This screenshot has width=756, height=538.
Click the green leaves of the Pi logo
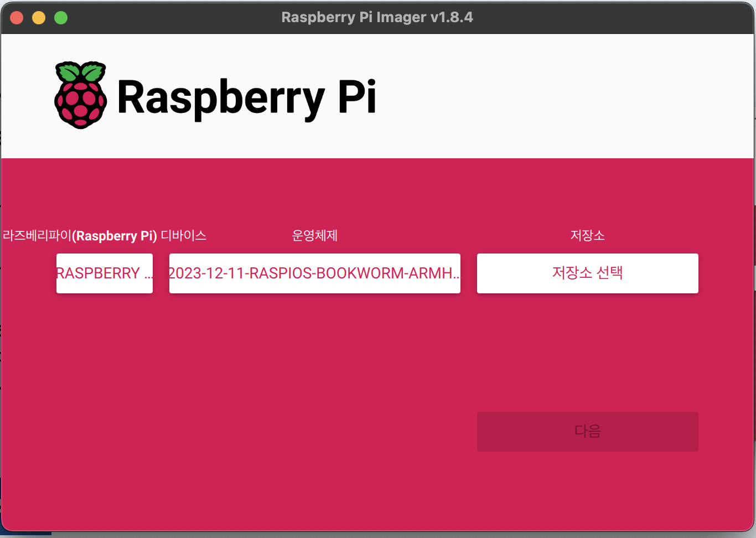81,71
